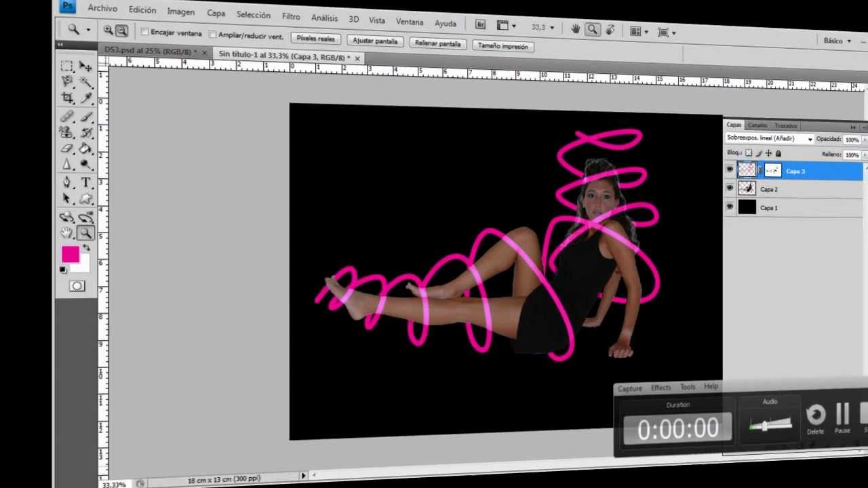This screenshot has height=488, width=868.
Task: Reset default foreground/background colors
Action: (63, 270)
